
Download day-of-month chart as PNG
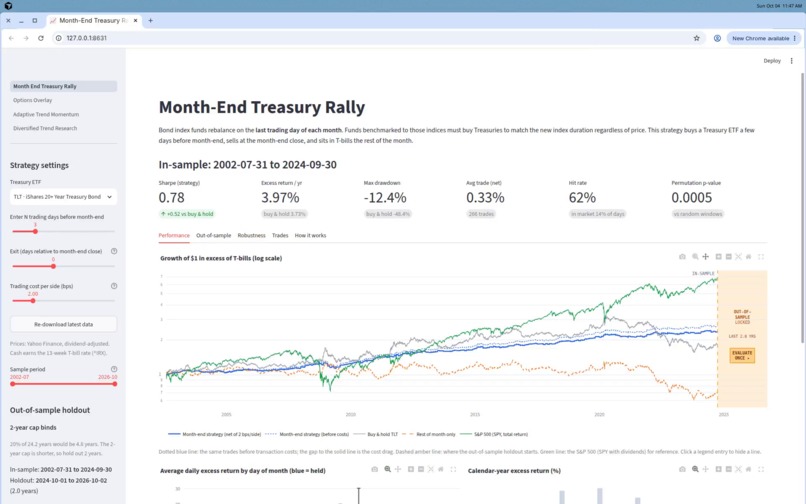[375, 469]
